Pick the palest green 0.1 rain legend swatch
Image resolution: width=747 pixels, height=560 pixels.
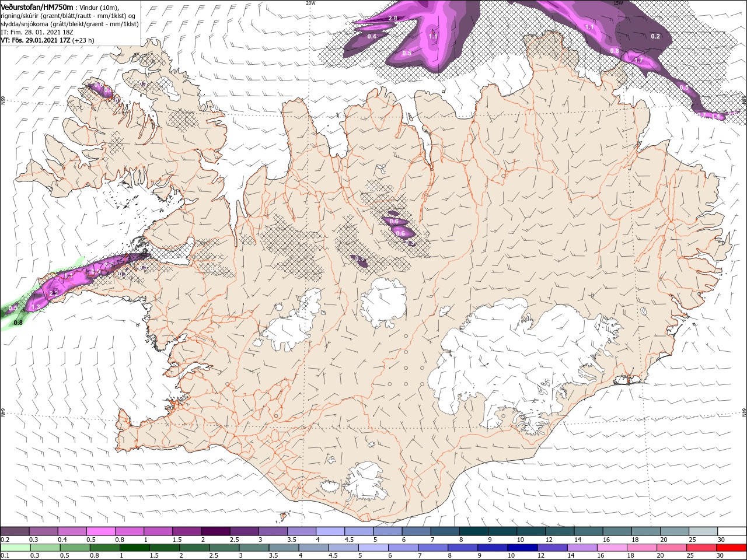coord(15,548)
